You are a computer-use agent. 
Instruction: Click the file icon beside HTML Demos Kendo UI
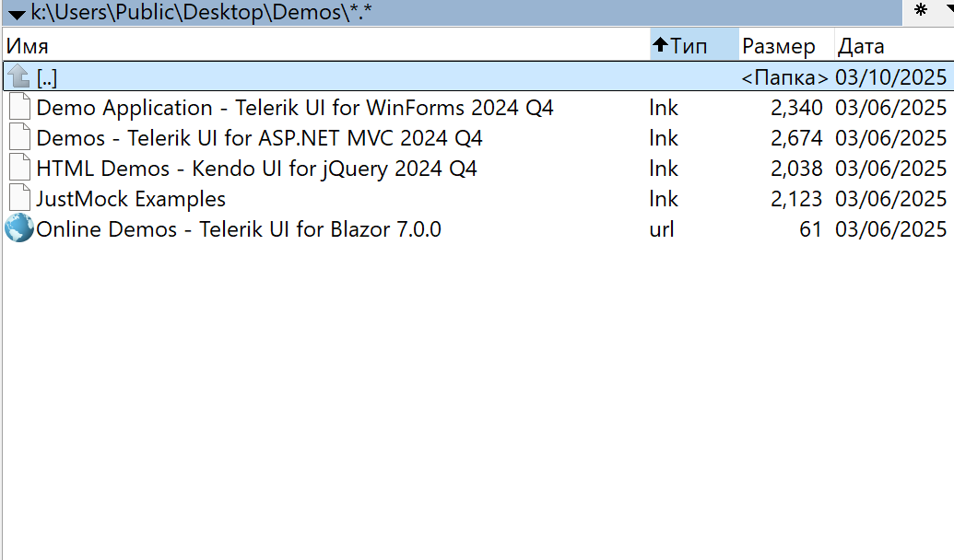coord(19,168)
